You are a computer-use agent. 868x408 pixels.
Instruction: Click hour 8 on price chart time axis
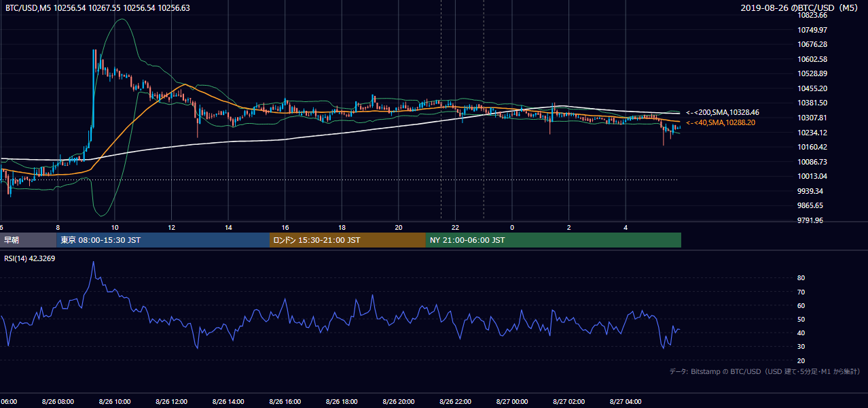point(58,228)
